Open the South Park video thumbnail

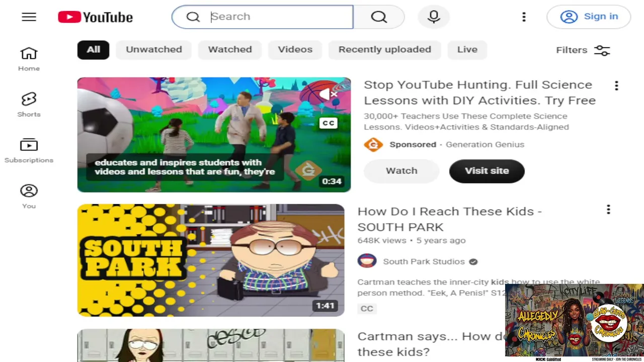pyautogui.click(x=211, y=260)
